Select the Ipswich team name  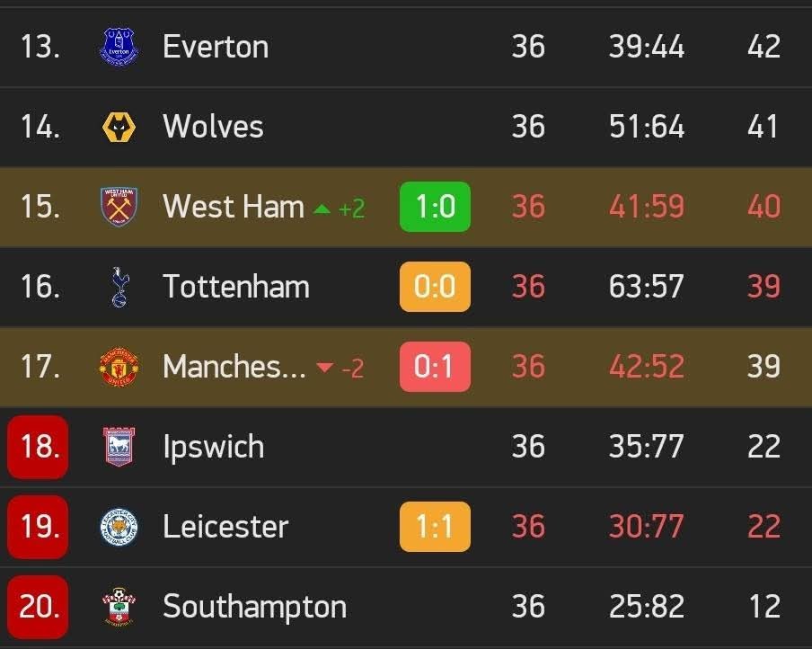click(214, 447)
